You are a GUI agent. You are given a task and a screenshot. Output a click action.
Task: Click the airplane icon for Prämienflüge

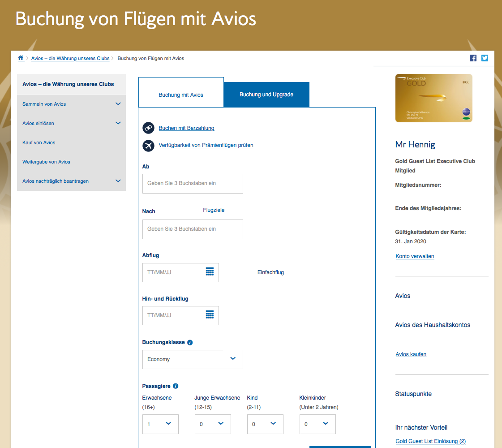(148, 146)
